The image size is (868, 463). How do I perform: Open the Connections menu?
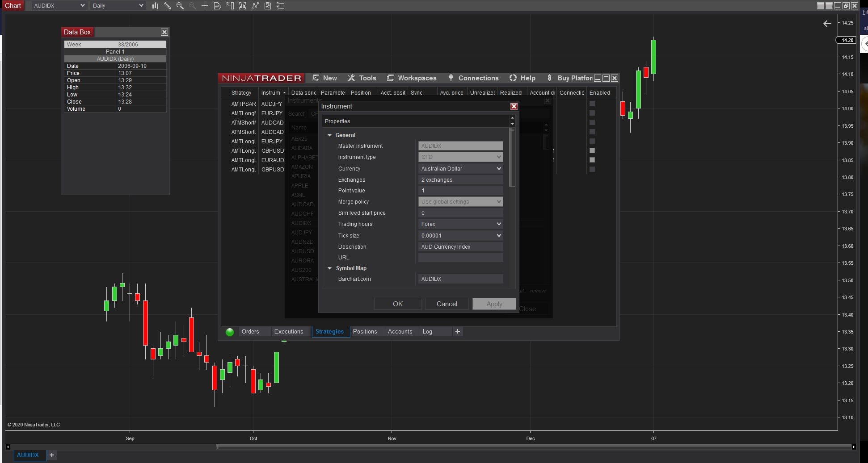[x=473, y=78]
